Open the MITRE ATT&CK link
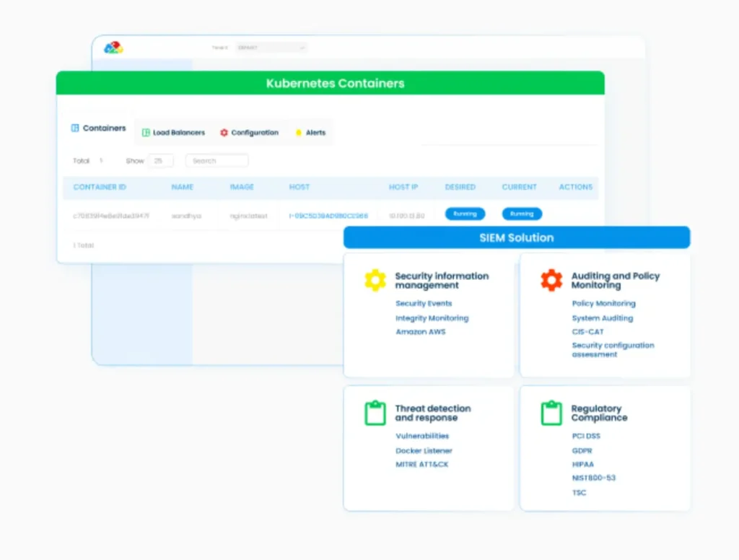This screenshot has height=560, width=739. [421, 465]
